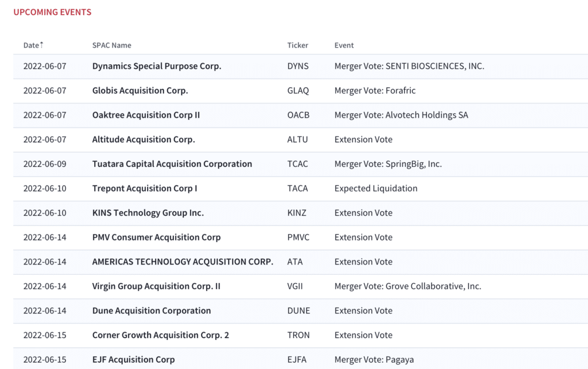Sort by the Date column arrow
The image size is (588, 369).
[41, 45]
